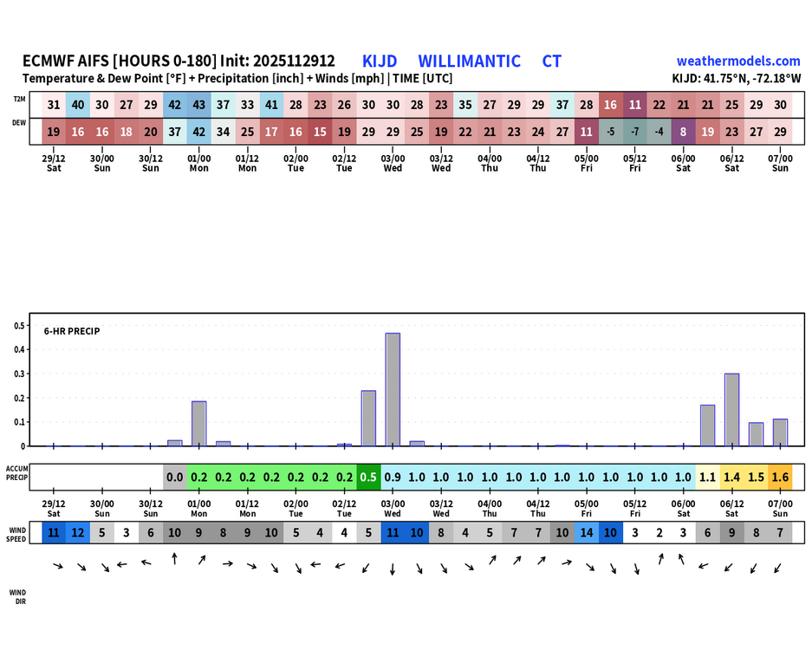This screenshot has width=812, height=650.
Task: Click the wind speed cell showing 14
Action: point(587,533)
